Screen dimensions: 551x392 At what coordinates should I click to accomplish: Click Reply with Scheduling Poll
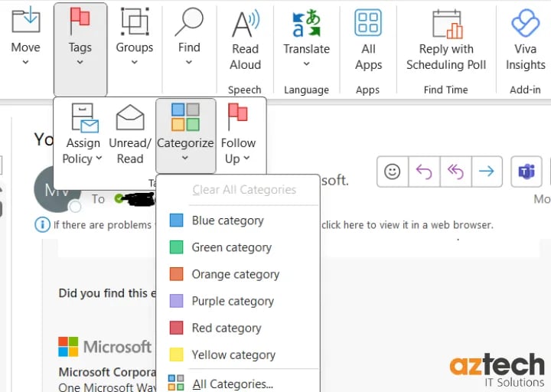click(x=446, y=41)
